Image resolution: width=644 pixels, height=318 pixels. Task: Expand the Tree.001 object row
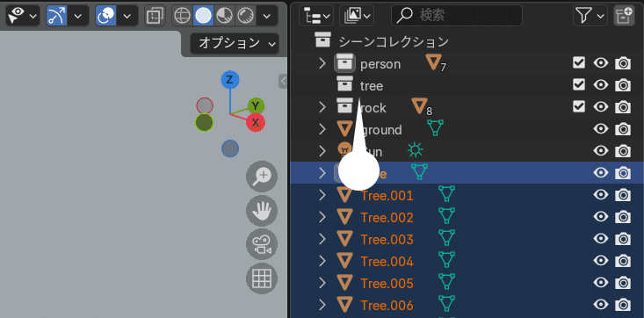click(x=322, y=195)
